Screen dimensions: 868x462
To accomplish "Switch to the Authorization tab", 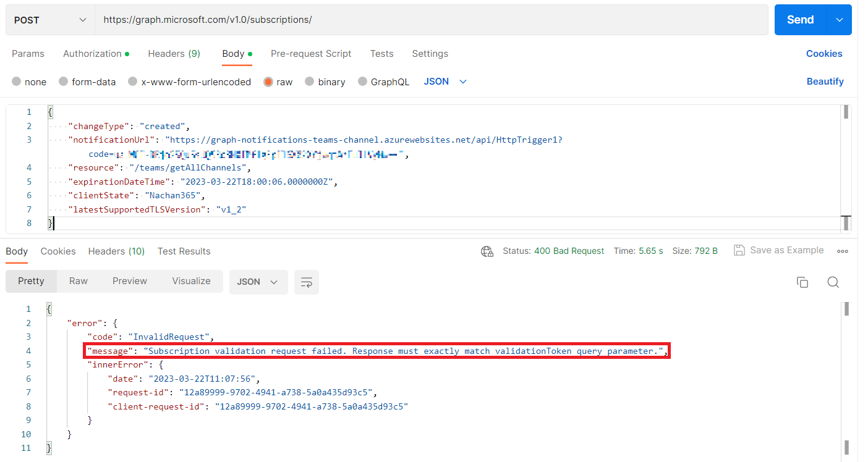I will point(92,54).
